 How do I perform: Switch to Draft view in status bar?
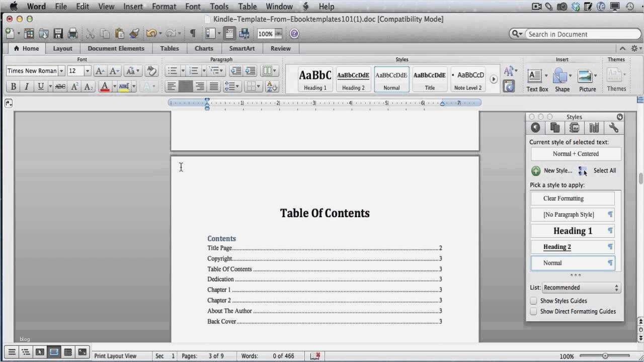(12, 353)
